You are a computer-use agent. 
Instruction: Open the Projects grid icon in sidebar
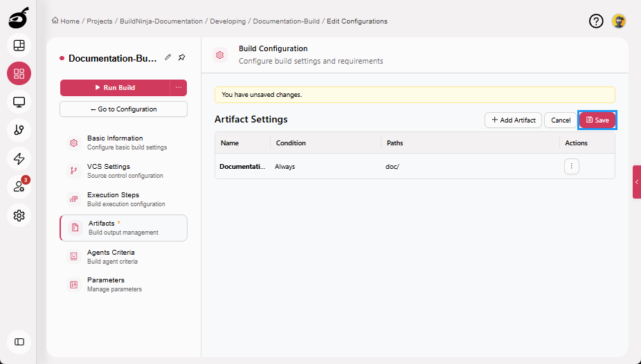point(19,73)
